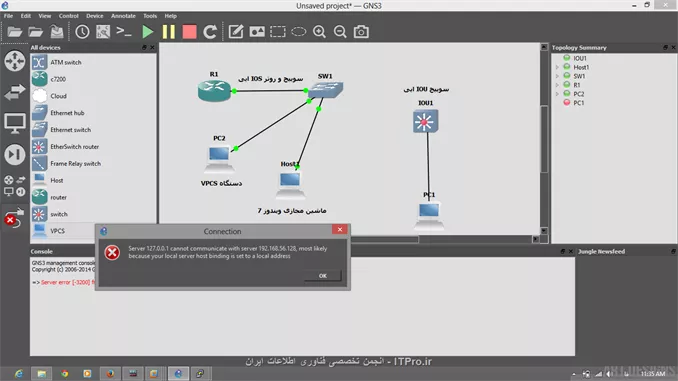
Task: Browse end devices monitor icon
Action: point(15,124)
